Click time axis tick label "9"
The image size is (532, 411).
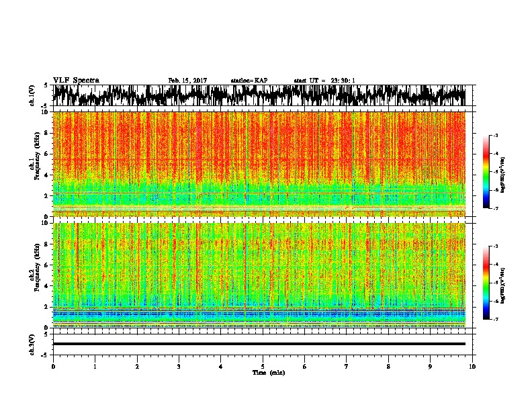point(430,367)
